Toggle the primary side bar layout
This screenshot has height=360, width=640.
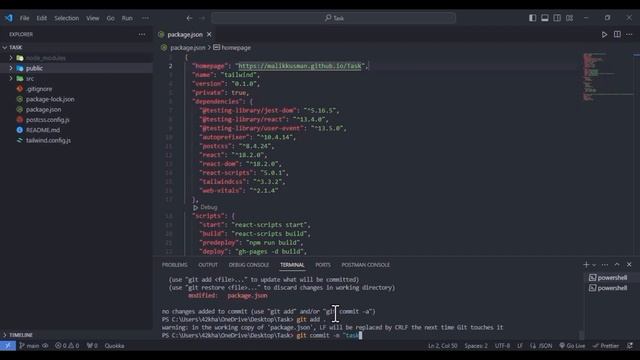532,18
